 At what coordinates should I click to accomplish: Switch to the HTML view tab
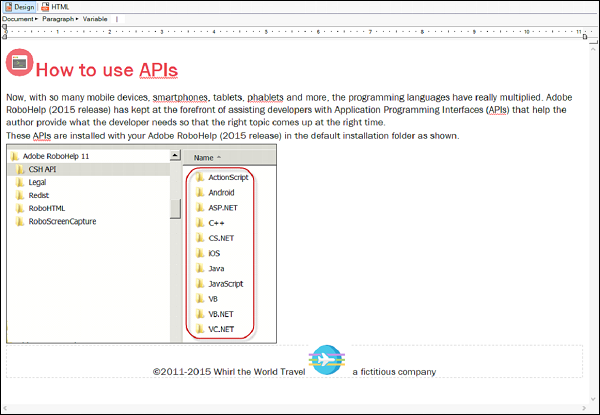56,7
